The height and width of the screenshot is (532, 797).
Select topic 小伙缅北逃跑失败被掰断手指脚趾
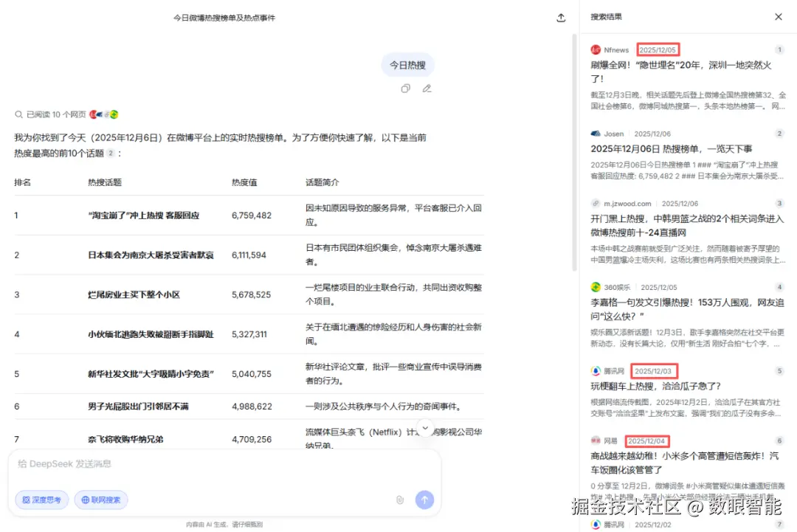(151, 334)
